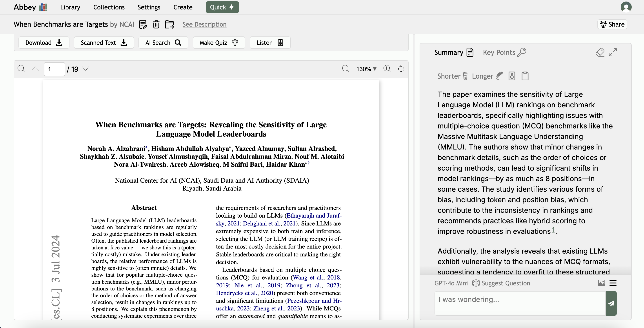
Task: Zoom in the PDF with plus icon
Action: 387,69
